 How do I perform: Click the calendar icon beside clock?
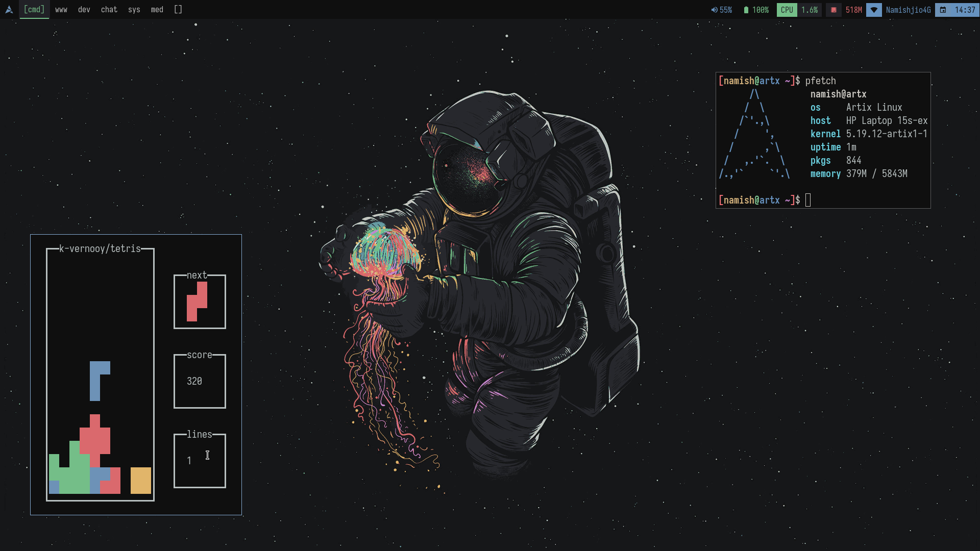coord(943,10)
